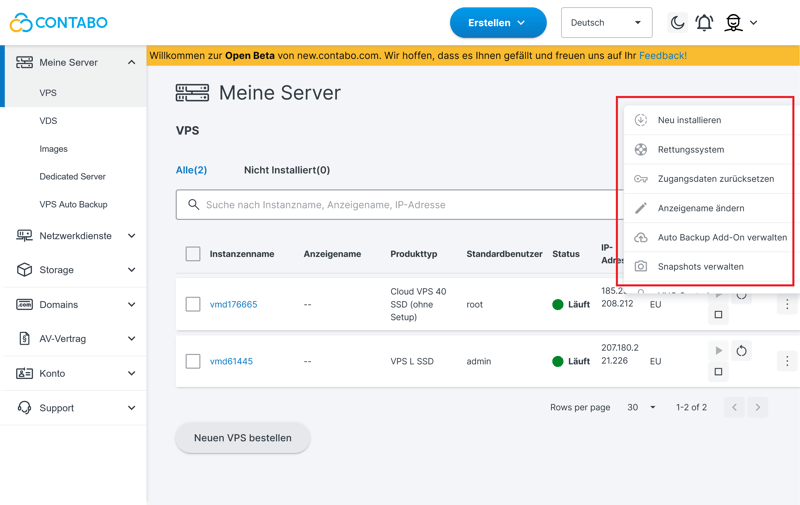Stop server vmd61445 with square icon
The height and width of the screenshot is (505, 800).
718,372
